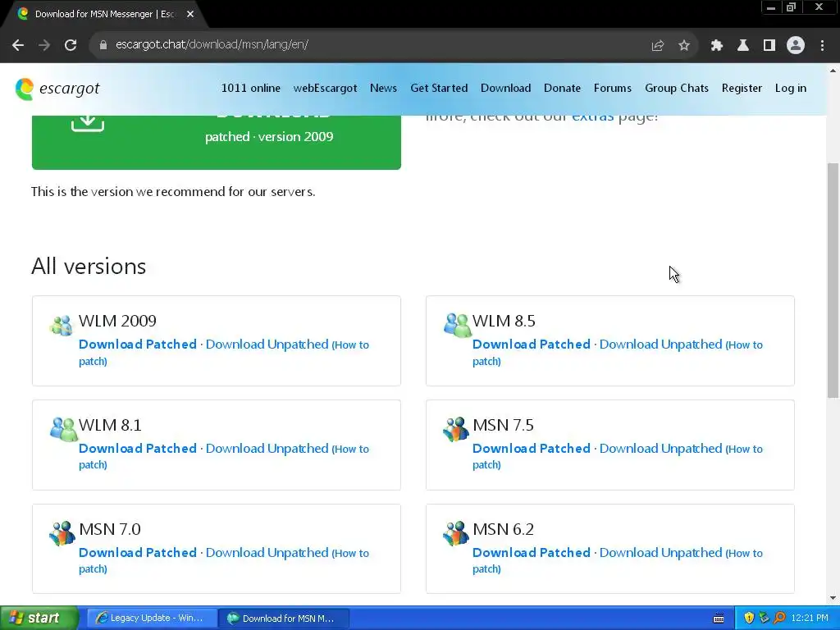The image size is (840, 630).
Task: Click the MSN 7.0 buddy icon
Action: point(62,533)
